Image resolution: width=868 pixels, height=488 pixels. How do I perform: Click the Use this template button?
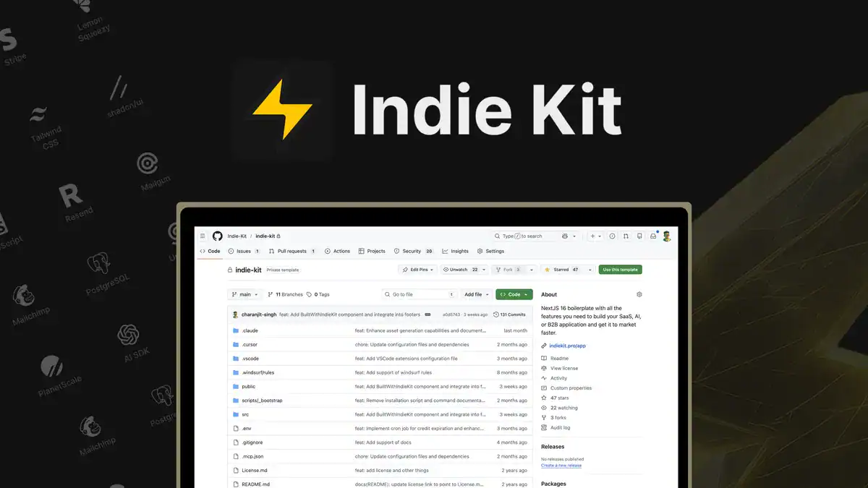click(620, 270)
